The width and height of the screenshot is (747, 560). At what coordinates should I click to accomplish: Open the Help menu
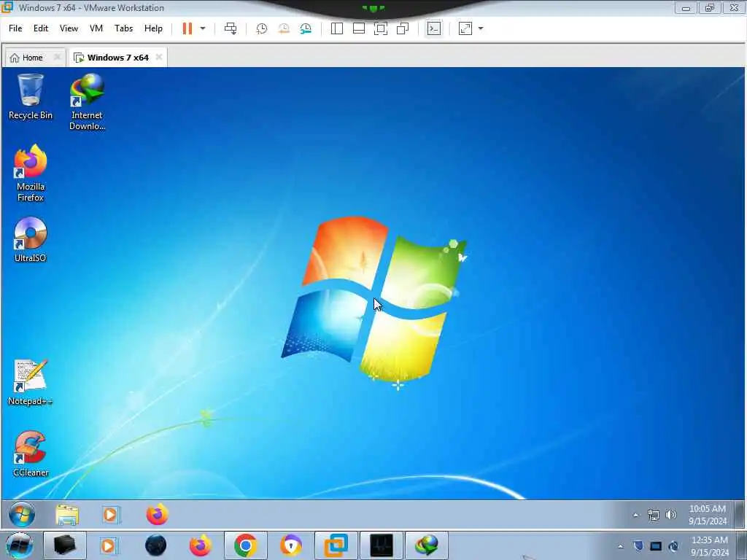[153, 28]
